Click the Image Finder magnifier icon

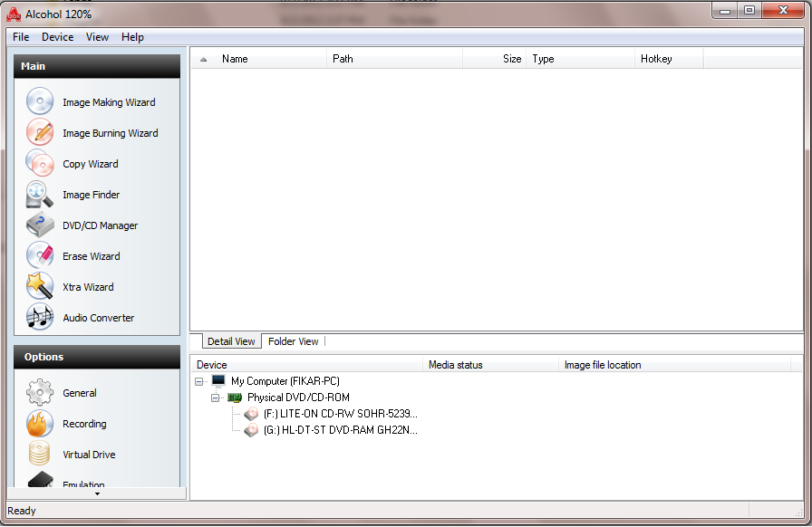[40, 194]
